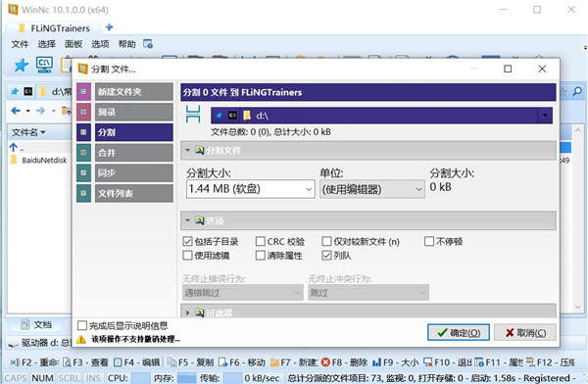The width and height of the screenshot is (588, 384).
Task: Click the back arrow in the left panel
Action: click(16, 111)
